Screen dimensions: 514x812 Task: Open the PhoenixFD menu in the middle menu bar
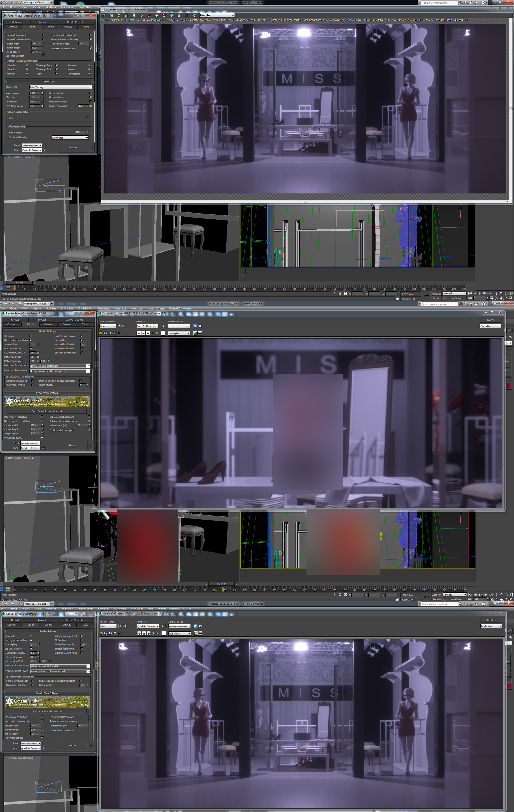174,308
